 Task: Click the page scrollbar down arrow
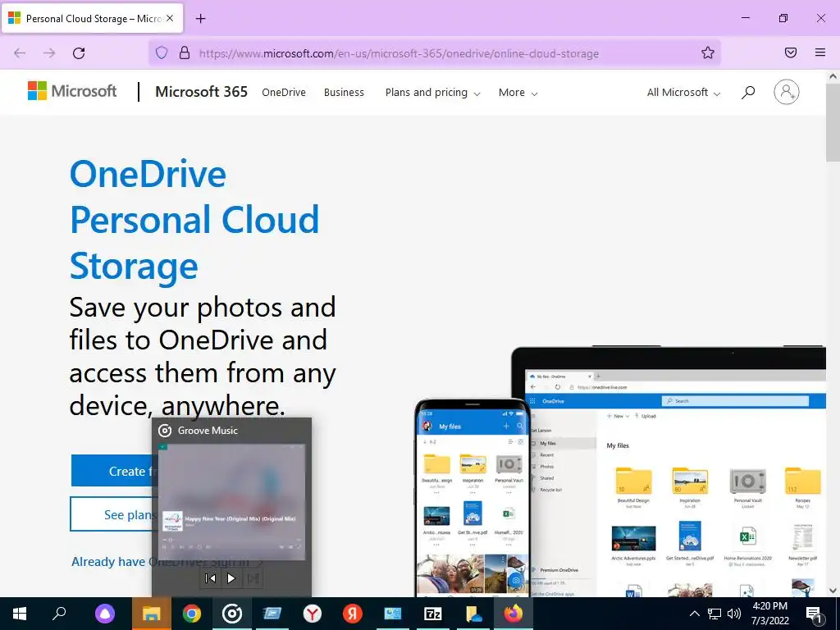coord(833,591)
